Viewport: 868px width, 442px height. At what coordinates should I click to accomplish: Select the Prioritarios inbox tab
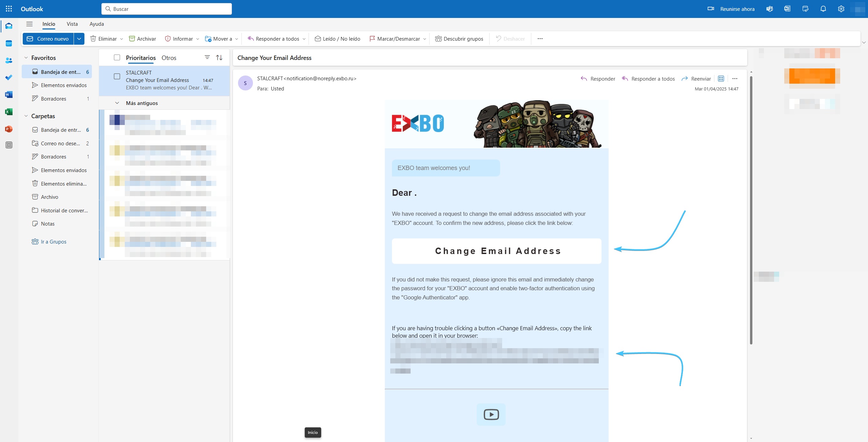[x=141, y=58]
